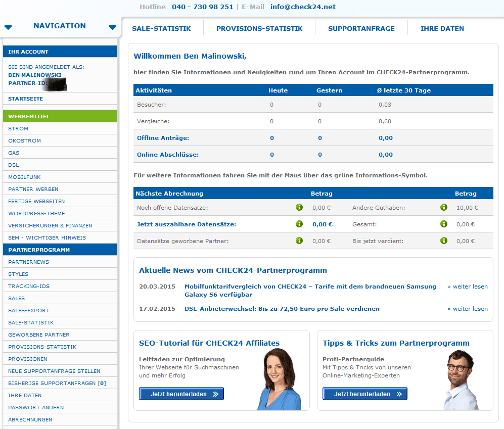504x429 pixels.
Task: Click the Werbemittel section header
Action: coord(60,116)
